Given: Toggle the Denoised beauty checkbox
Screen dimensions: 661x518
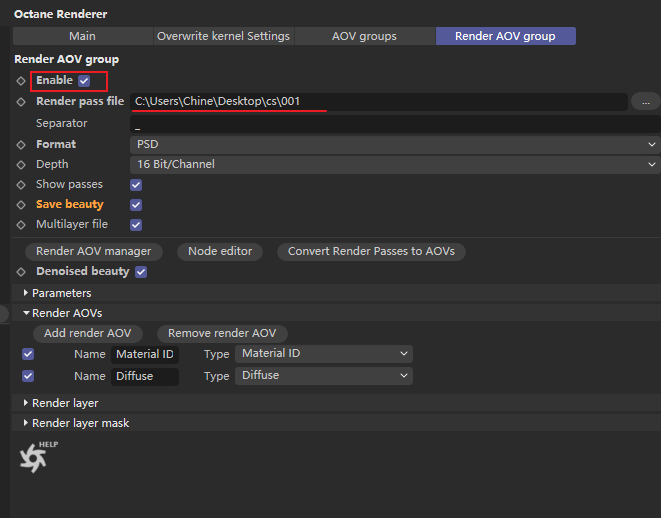Looking at the screenshot, I should (141, 272).
